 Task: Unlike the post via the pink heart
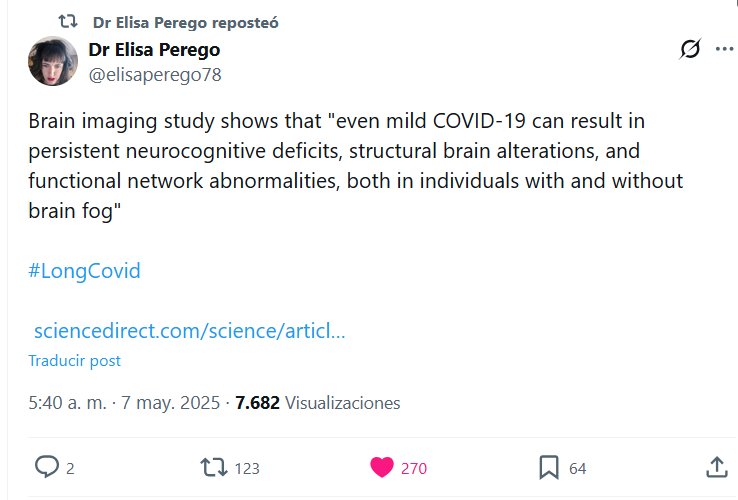coord(382,467)
